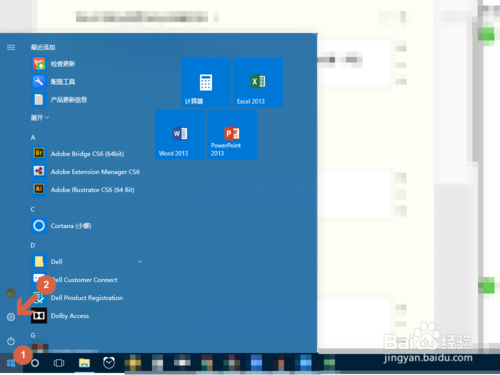The height and width of the screenshot is (375, 500).
Task: Expand the 展开 recently added list
Action: pyautogui.click(x=40, y=118)
